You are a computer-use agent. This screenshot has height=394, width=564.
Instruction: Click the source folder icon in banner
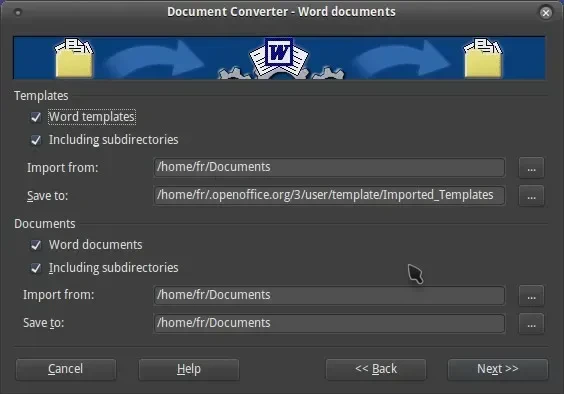[74, 58]
